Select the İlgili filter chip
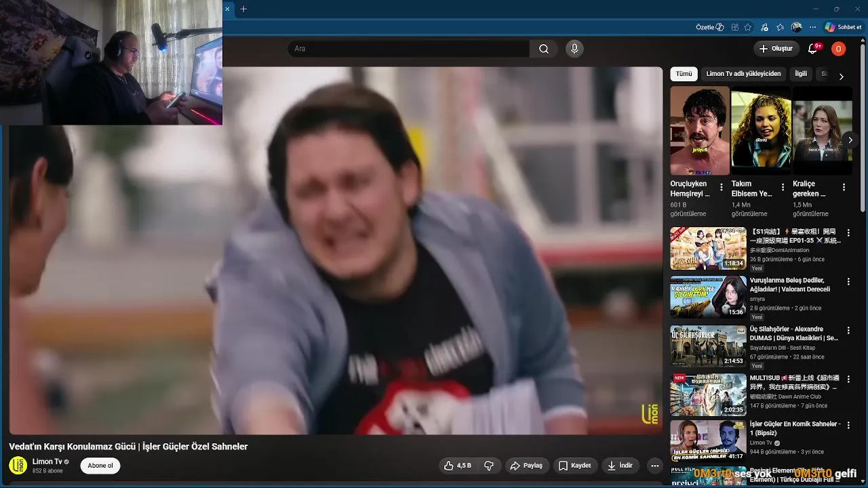Viewport: 868px width, 488px height. (801, 74)
